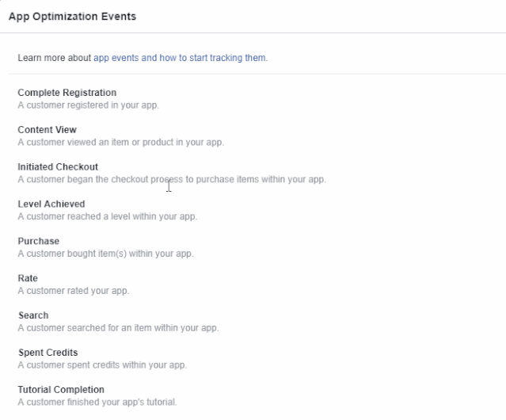Click 'A customer finished your app's tutorial' text

(x=97, y=403)
